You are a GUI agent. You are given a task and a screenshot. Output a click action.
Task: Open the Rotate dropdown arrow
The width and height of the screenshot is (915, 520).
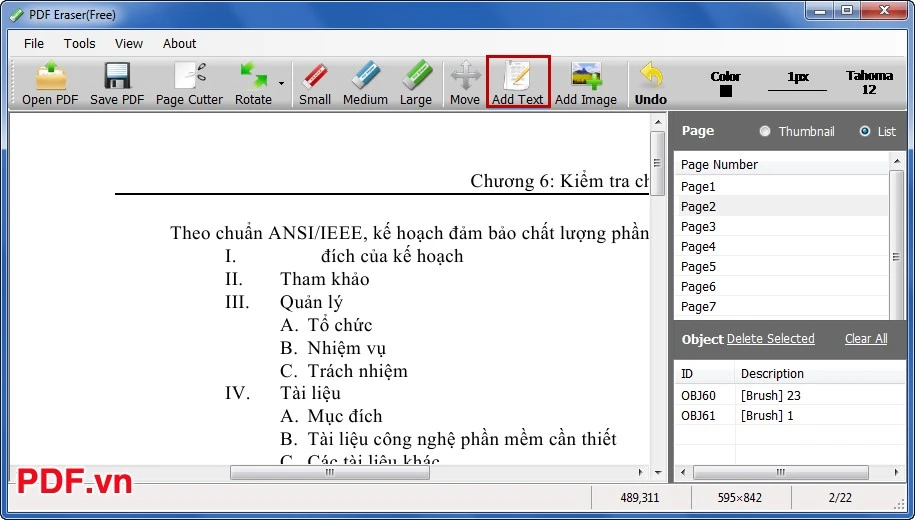pos(281,83)
